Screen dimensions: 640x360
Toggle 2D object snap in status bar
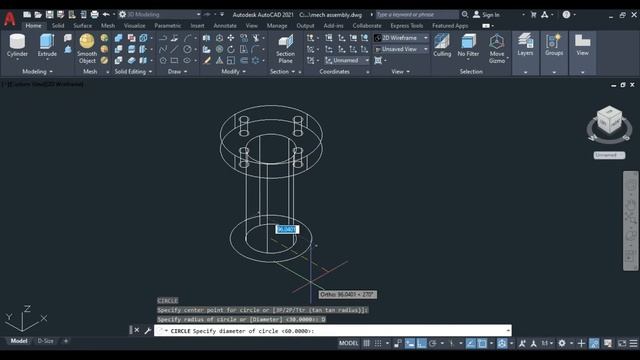(x=482, y=343)
